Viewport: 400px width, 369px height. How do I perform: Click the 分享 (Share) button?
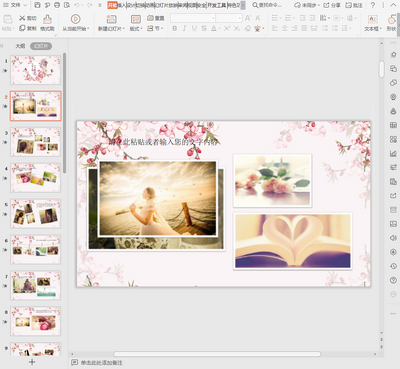[332, 5]
